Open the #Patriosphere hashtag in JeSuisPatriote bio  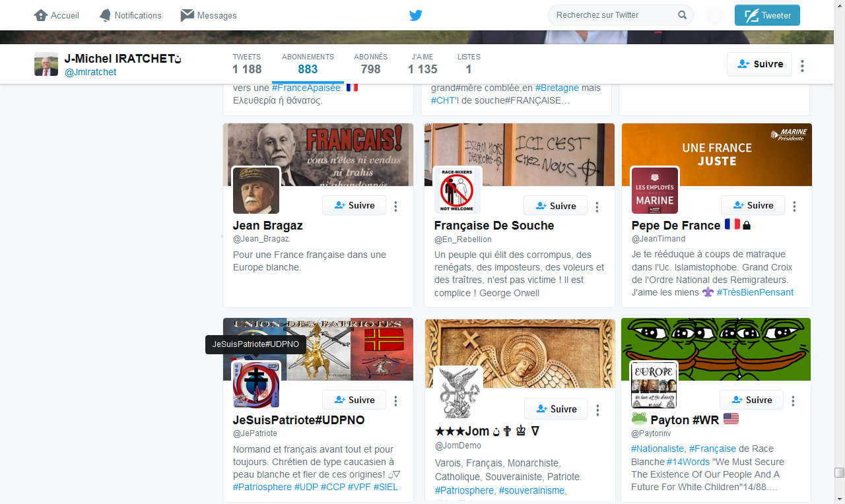point(262,487)
